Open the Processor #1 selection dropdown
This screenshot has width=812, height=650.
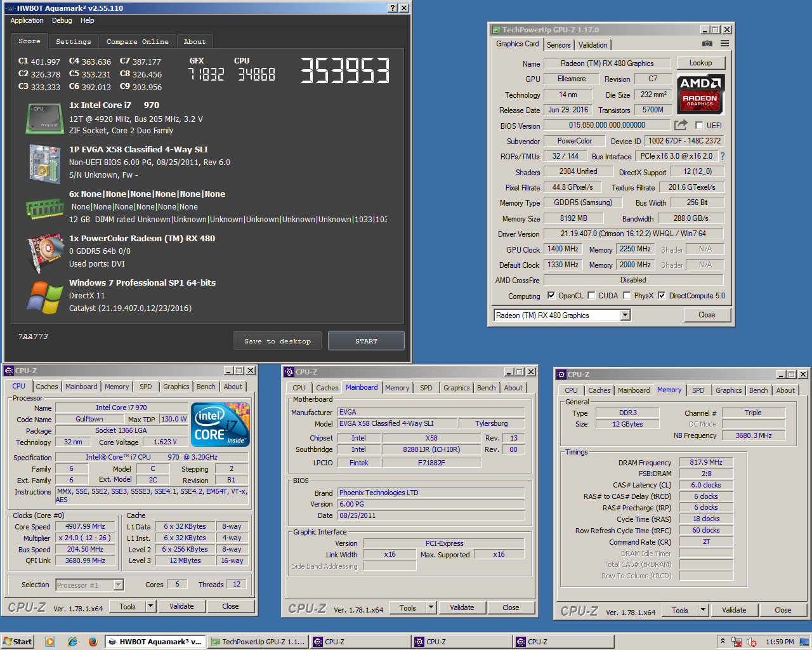click(x=118, y=585)
